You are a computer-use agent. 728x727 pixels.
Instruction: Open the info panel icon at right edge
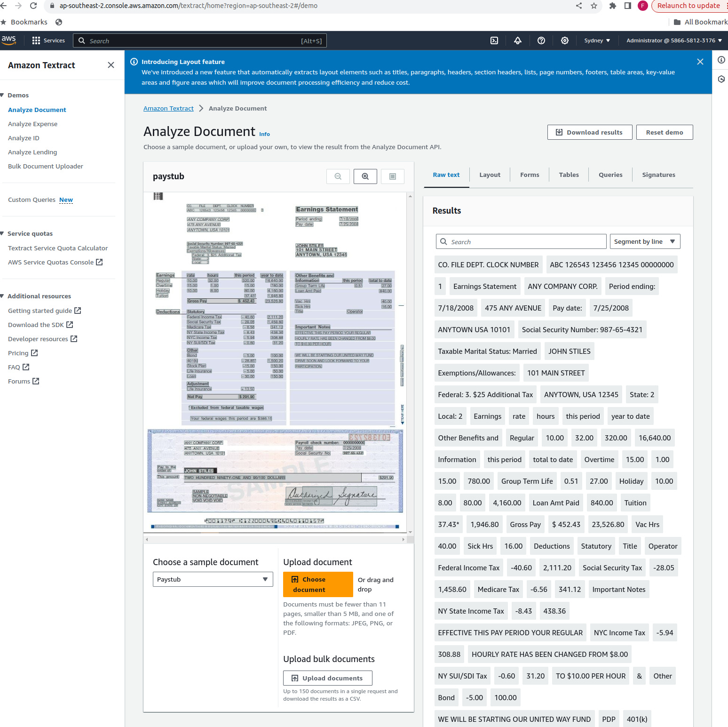click(721, 60)
